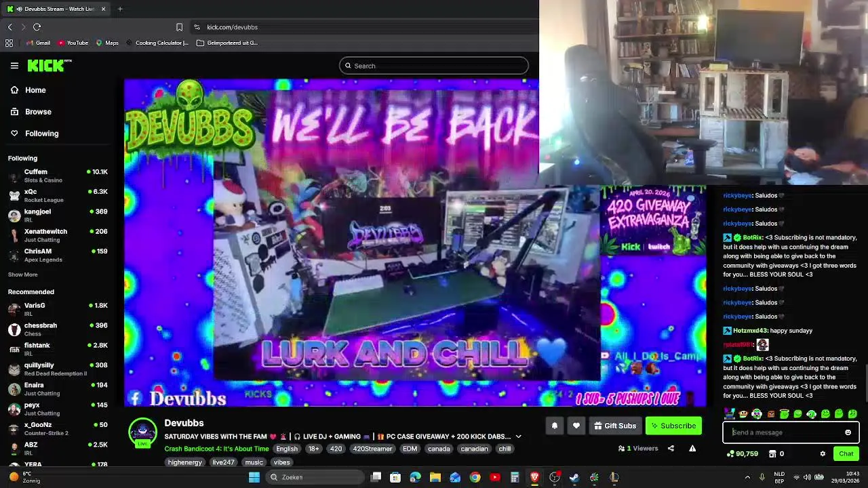Click the Kick search field
Viewport: 868px width, 488px height.
point(434,66)
